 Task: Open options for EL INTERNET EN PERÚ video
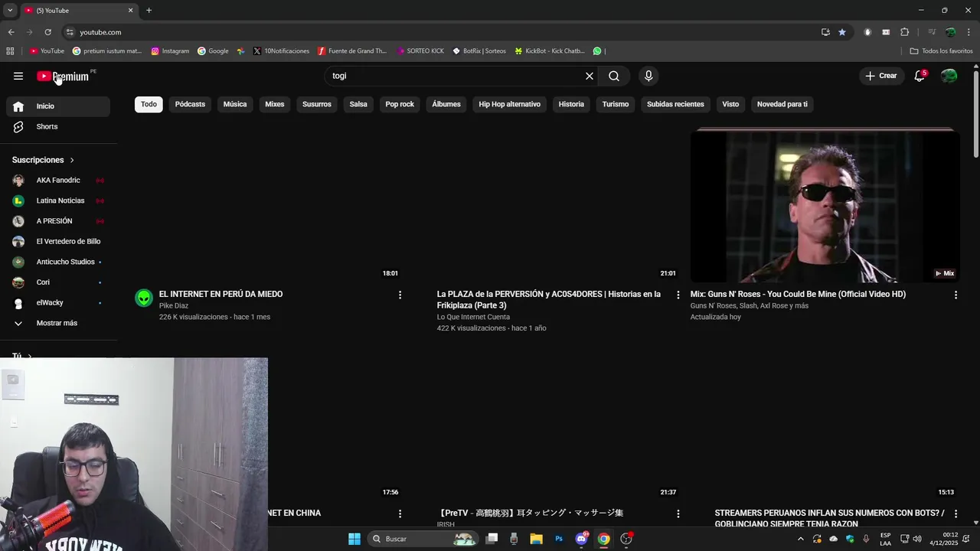(x=400, y=295)
